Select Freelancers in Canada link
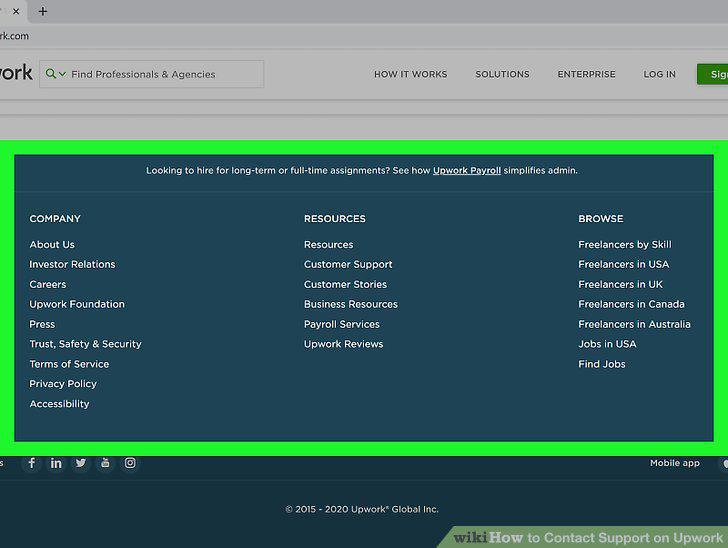728x548 pixels. coord(631,304)
